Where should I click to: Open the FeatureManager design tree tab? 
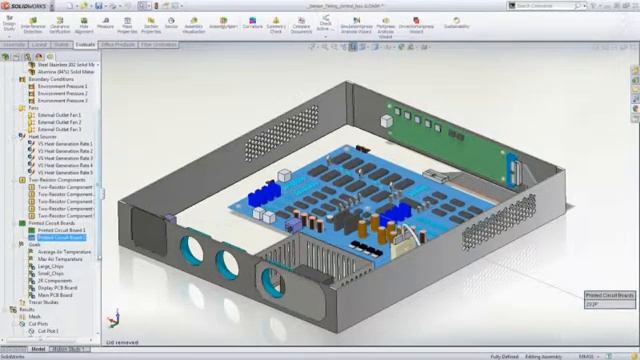pyautogui.click(x=6, y=57)
